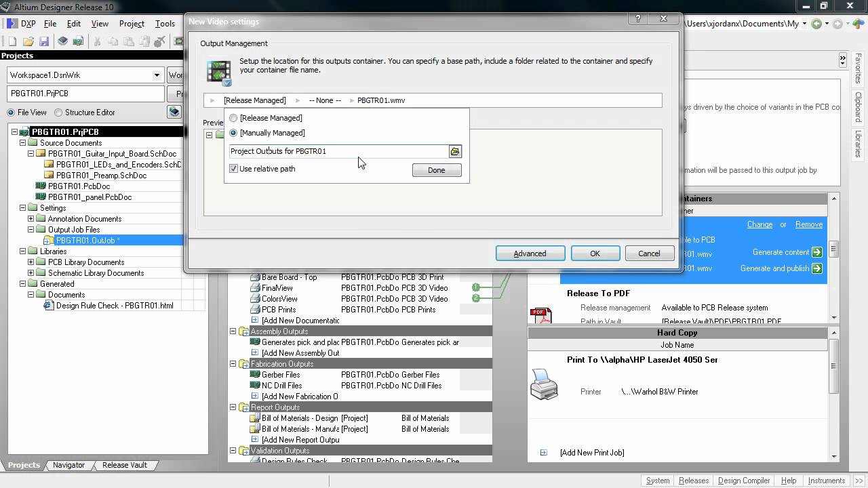Click the New document toolbar icon
The image size is (868, 488).
12,42
